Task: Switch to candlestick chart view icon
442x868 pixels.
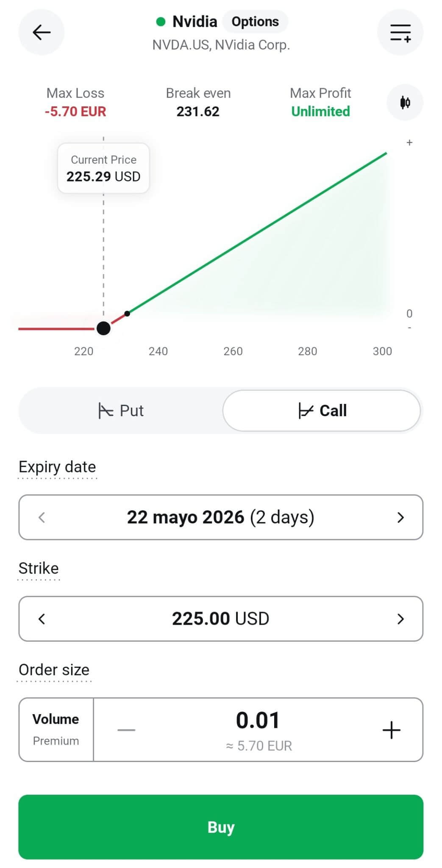Action: 405,102
